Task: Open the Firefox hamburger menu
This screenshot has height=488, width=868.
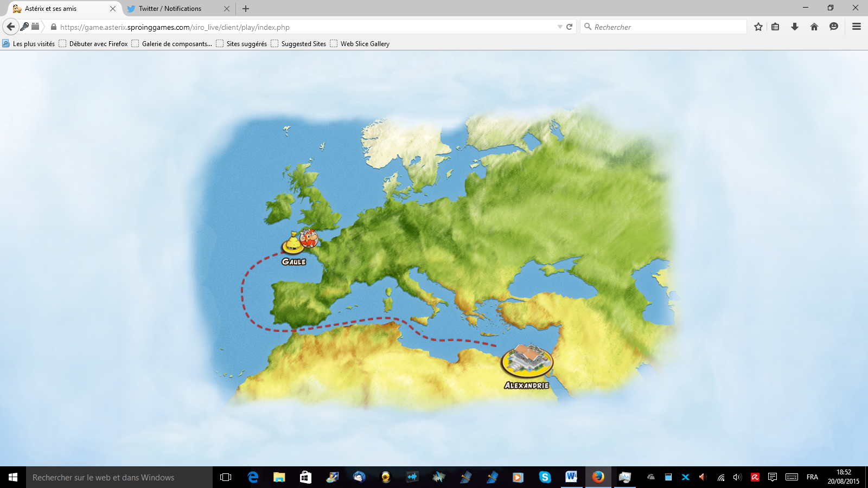Action: tap(857, 27)
